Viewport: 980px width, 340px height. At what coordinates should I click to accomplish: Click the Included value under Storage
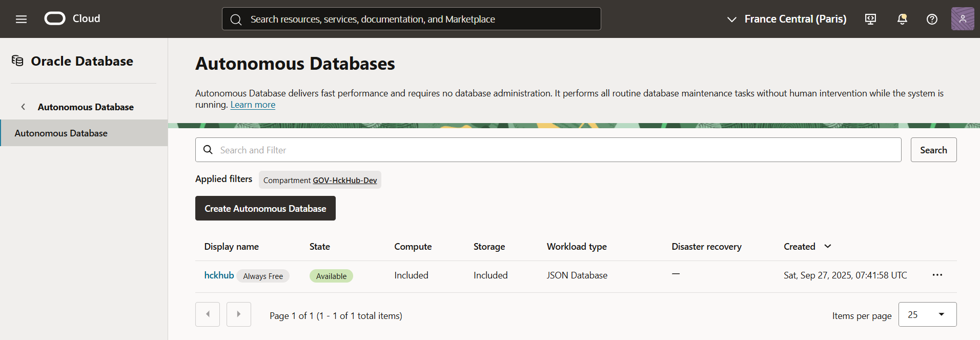[491, 275]
